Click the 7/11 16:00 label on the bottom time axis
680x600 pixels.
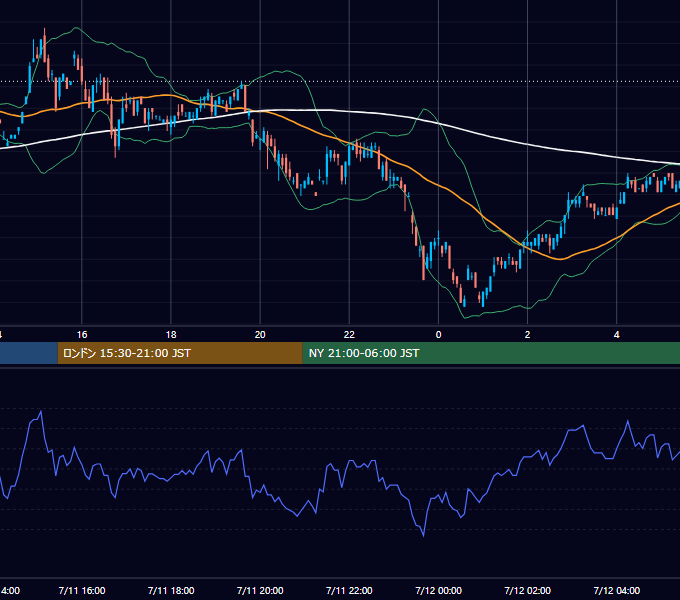[82, 590]
